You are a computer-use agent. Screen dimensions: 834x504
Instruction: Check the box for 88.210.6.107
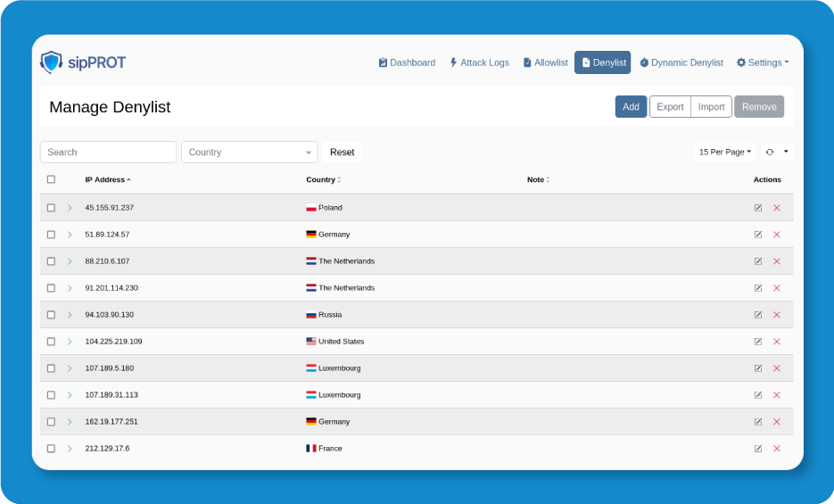[51, 261]
